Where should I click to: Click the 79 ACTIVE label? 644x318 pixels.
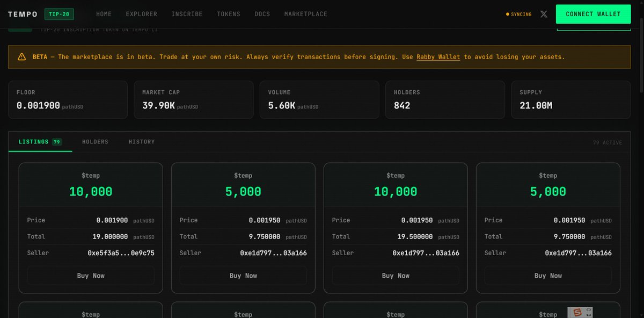pyautogui.click(x=608, y=143)
